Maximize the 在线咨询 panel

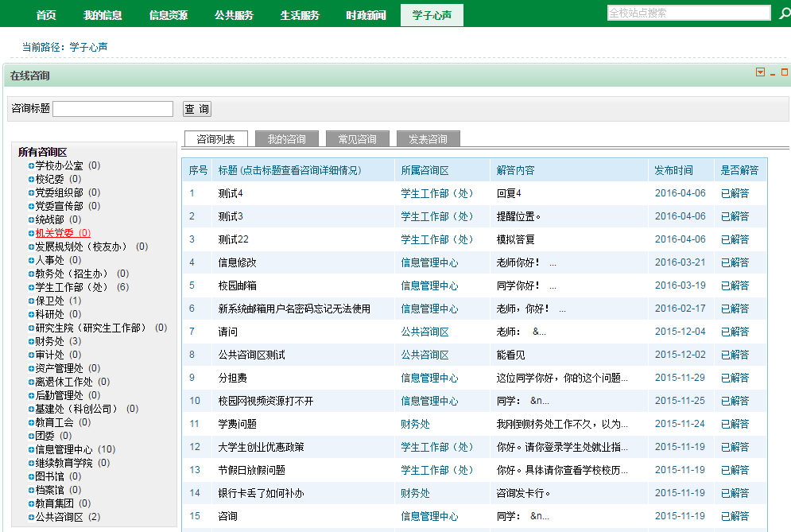785,72
